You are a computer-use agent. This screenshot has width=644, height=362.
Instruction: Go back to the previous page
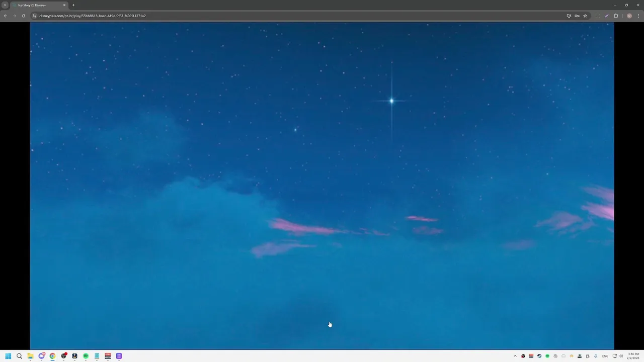pyautogui.click(x=6, y=16)
